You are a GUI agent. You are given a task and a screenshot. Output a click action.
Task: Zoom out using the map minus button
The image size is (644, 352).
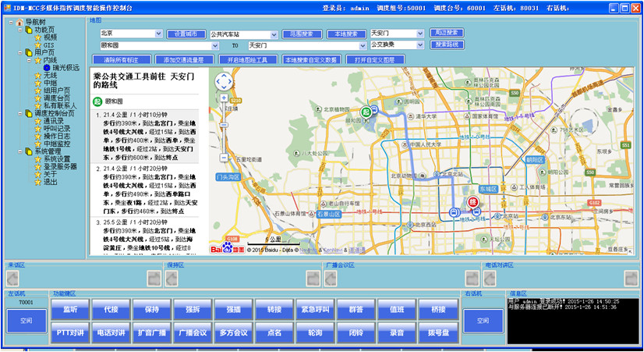click(224, 158)
